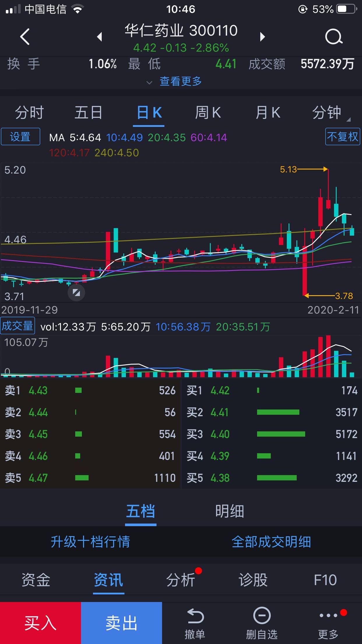Image resolution: width=362 pixels, height=644 pixels.
Task: Switch to the 五档 tab
Action: pyautogui.click(x=140, y=511)
